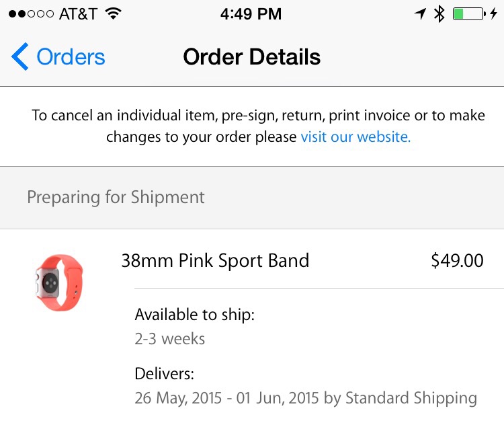Screen dimensions: 504x429
Task: Tap the cellular signal strength dots
Action: 31,14
